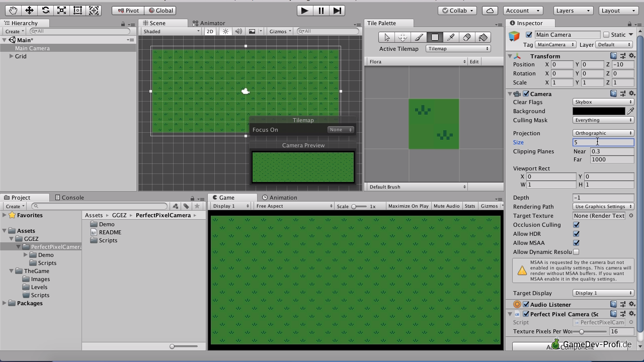644x362 pixels.
Task: Disable Allow HDR checkbox
Action: tap(576, 234)
